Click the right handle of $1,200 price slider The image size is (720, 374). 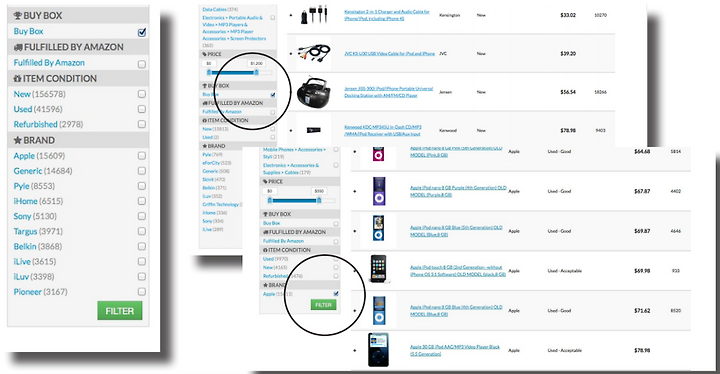pyautogui.click(x=256, y=72)
